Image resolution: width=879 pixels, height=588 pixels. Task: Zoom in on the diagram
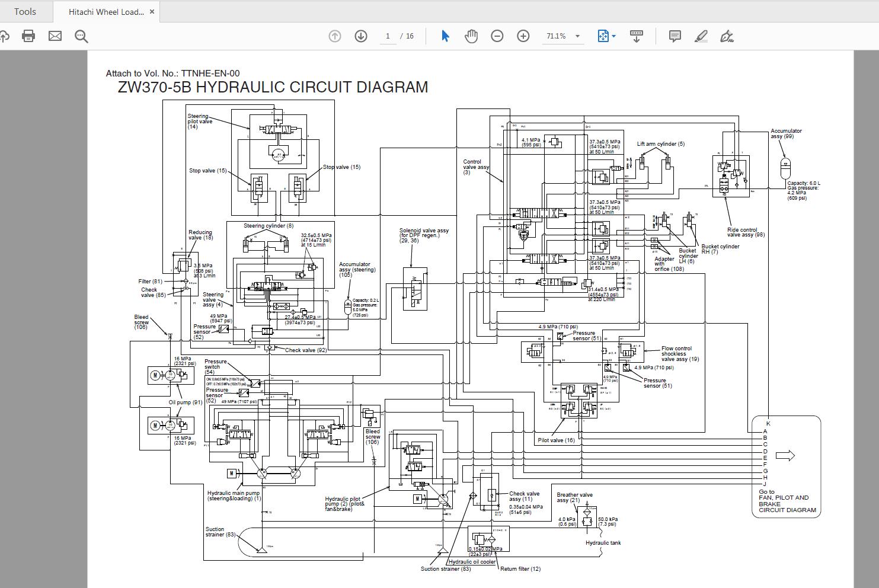pos(523,36)
